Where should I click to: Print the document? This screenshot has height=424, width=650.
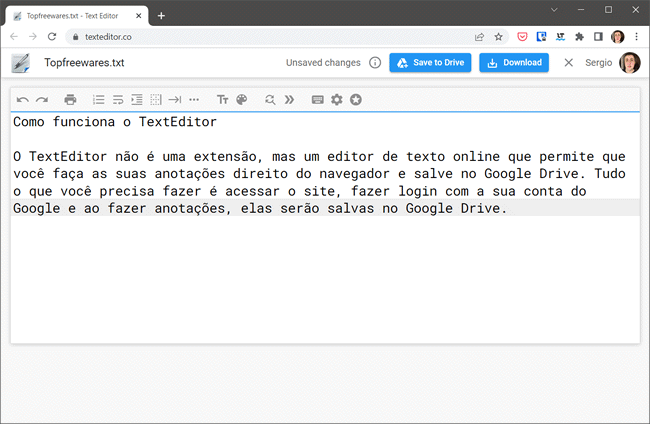click(70, 100)
